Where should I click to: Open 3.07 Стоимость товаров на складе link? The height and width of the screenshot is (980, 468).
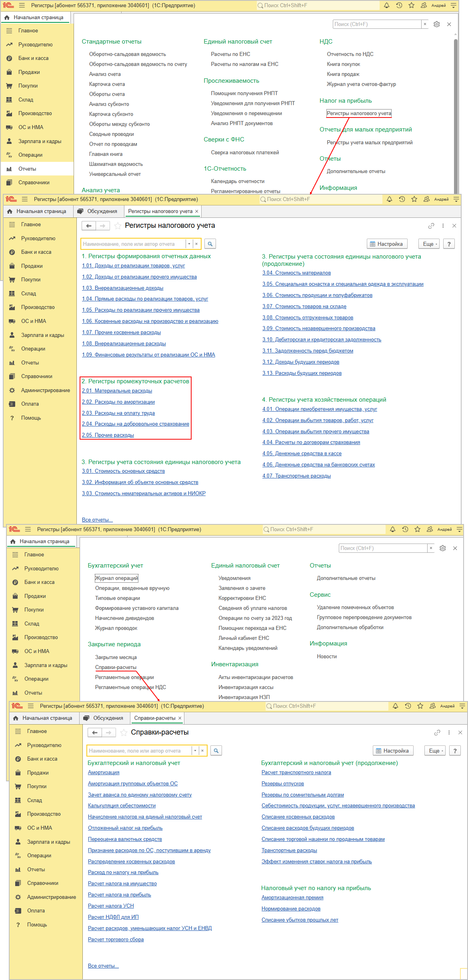pos(304,306)
